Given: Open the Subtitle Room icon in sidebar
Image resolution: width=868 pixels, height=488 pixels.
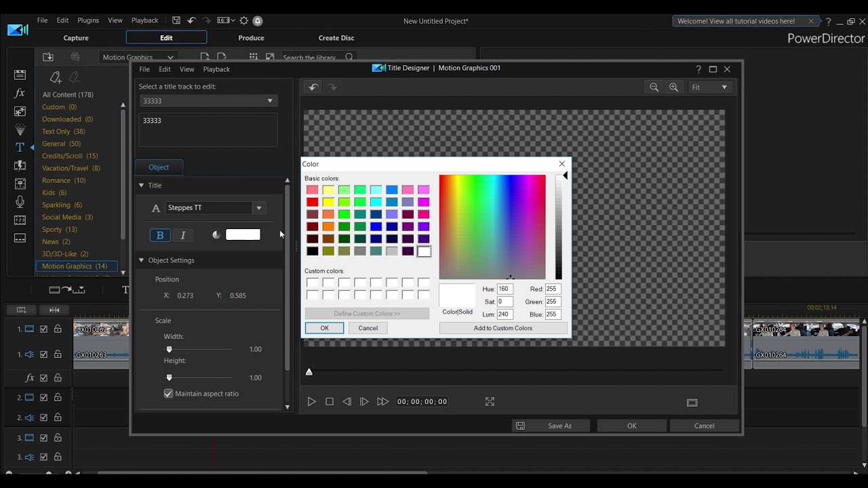Looking at the screenshot, I should (20, 238).
